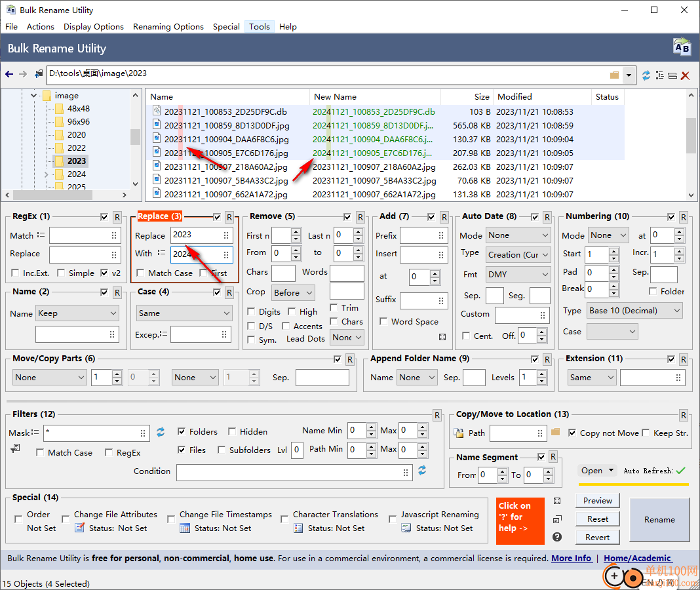Reset Remove (5) section with R button
Screen dimensions: 700x590
[360, 218]
